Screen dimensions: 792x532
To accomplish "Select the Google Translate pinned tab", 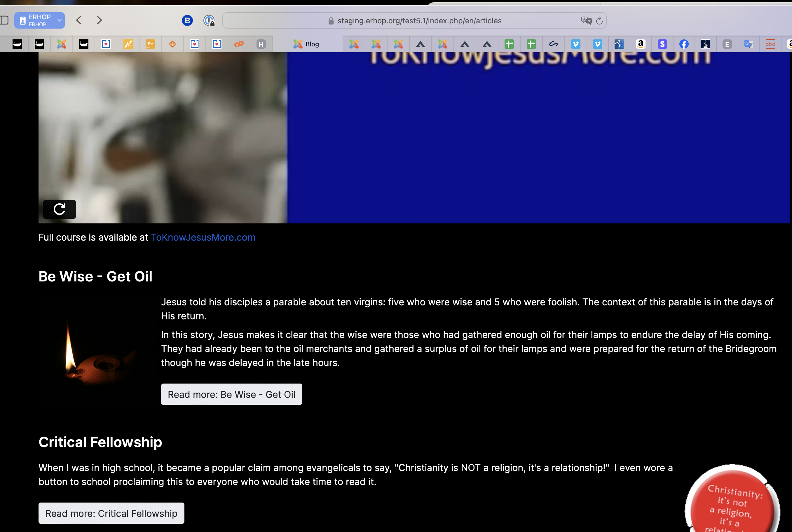I will point(748,44).
